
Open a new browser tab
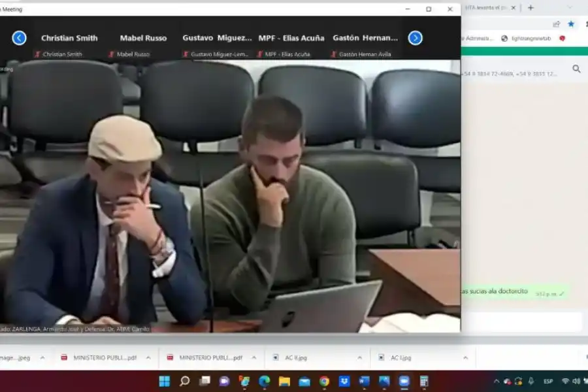coord(531,7)
